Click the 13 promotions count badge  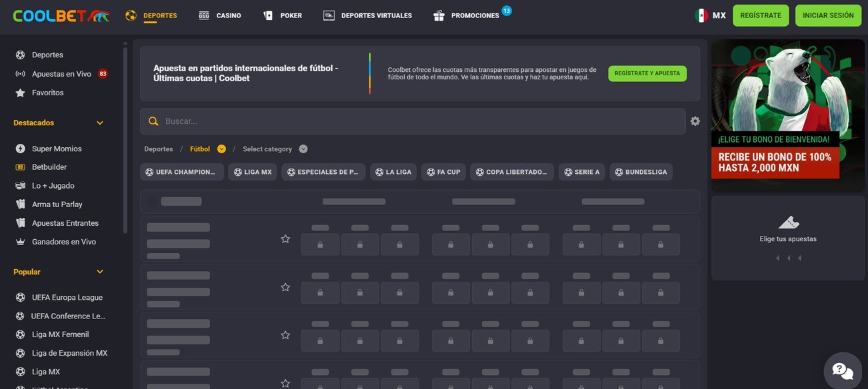click(x=507, y=11)
